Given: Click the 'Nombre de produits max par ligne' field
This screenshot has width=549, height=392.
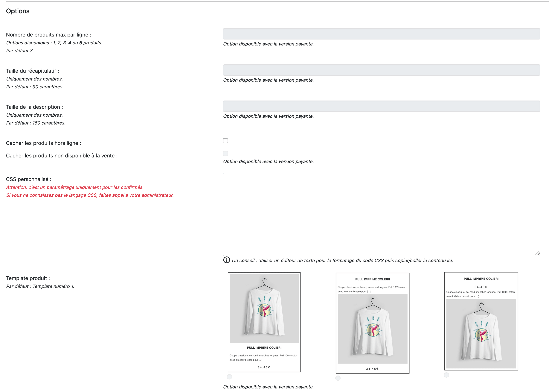Looking at the screenshot, I should 381,34.
